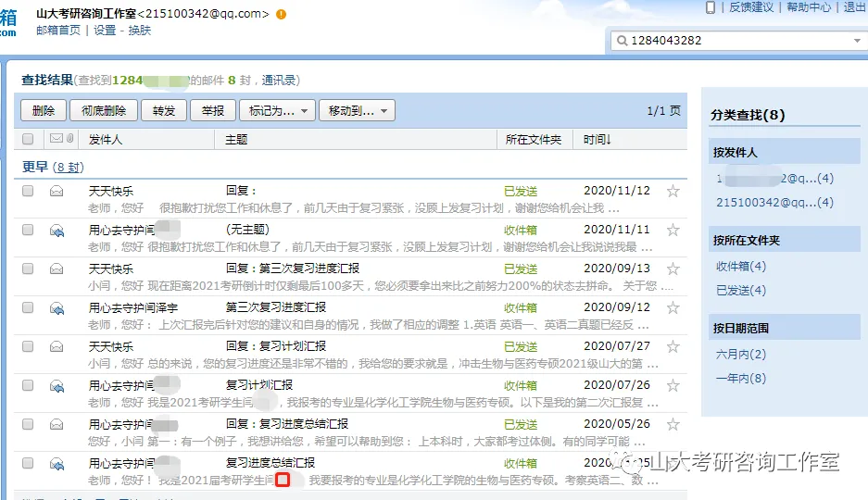This screenshot has width=868, height=500.
Task: Click the 彻底删除 button
Action: pyautogui.click(x=104, y=110)
